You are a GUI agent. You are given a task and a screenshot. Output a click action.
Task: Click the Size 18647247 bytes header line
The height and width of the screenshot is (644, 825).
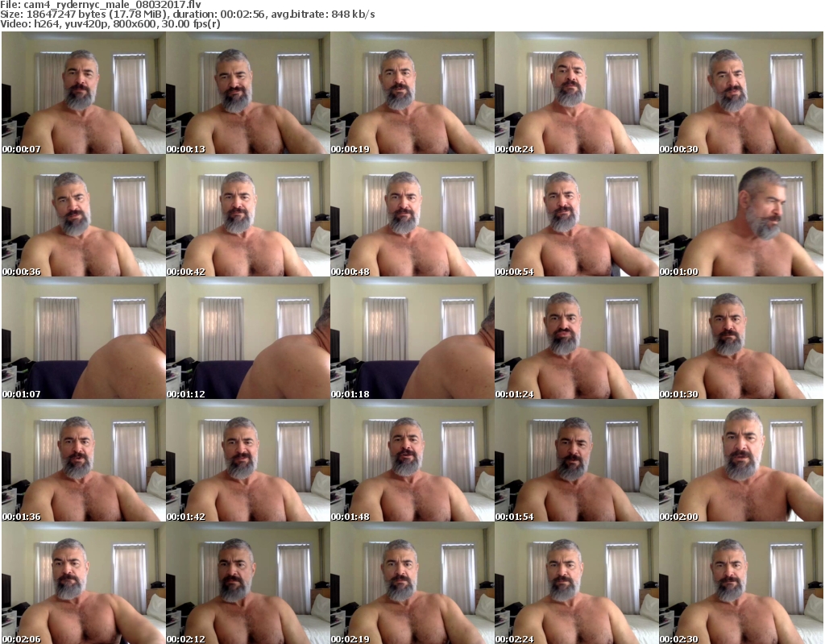click(187, 15)
